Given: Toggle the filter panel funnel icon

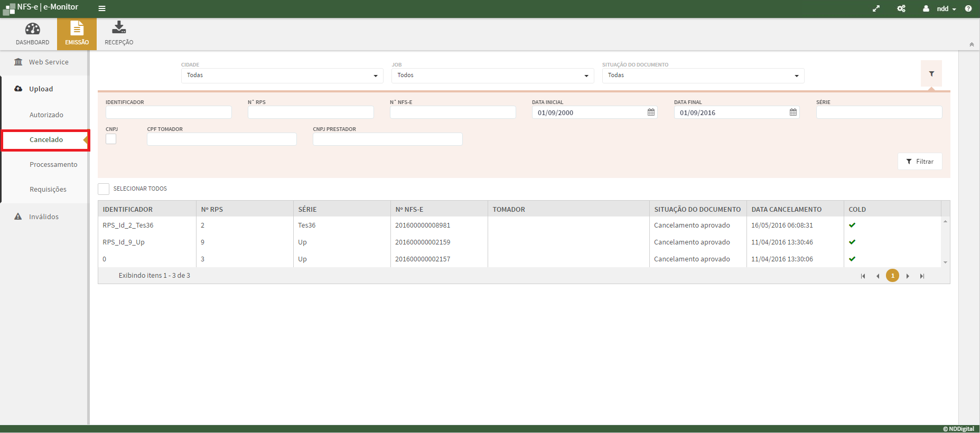Looking at the screenshot, I should pyautogui.click(x=931, y=74).
